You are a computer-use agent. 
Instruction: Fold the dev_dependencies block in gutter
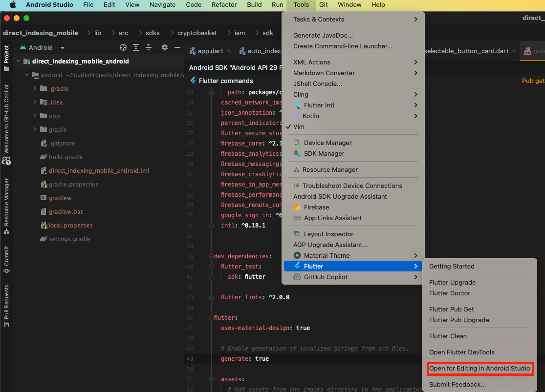tap(211, 256)
